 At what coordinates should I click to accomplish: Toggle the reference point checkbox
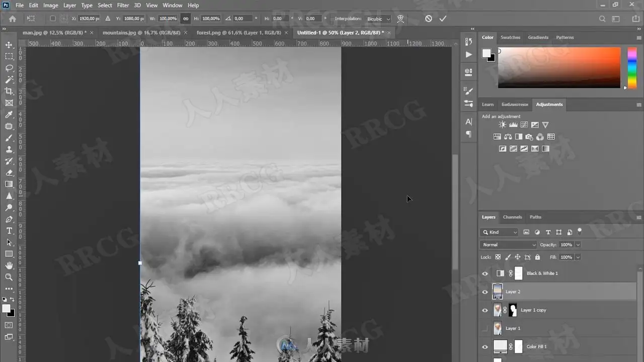(x=53, y=19)
